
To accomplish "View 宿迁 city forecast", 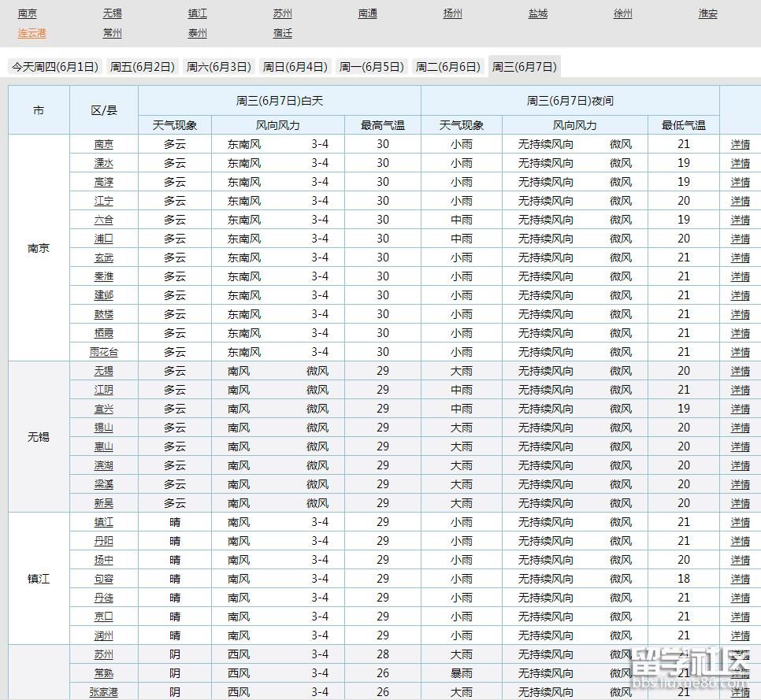I will (x=282, y=33).
